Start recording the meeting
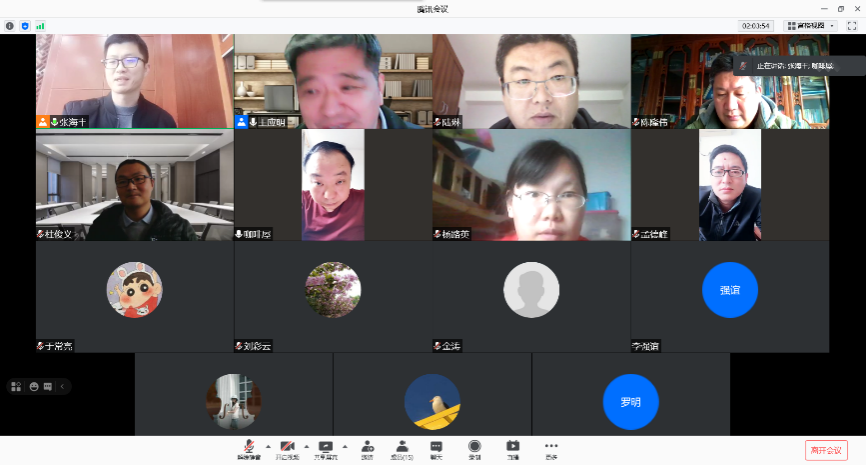This screenshot has width=866, height=465. tap(474, 448)
